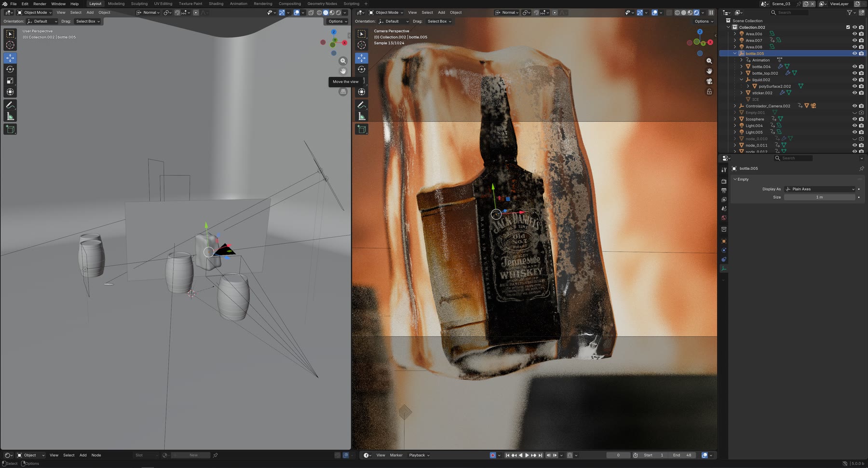The width and height of the screenshot is (868, 468).
Task: Pick the Measure tool in Camera Perspective viewport
Action: (x=362, y=116)
